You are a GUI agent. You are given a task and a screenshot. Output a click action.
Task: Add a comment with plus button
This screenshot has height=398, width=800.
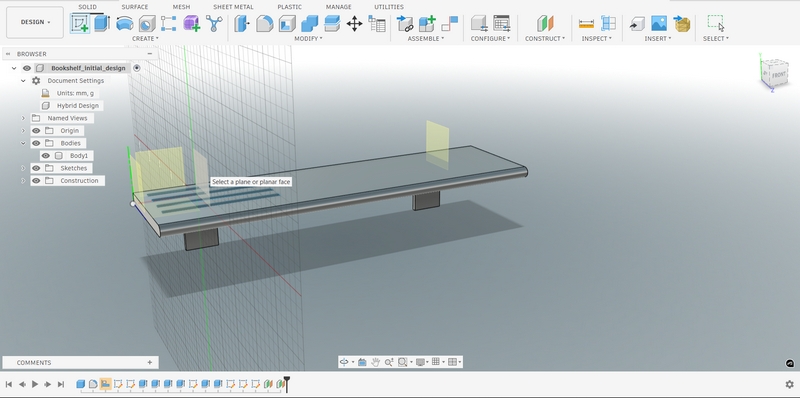coord(149,362)
